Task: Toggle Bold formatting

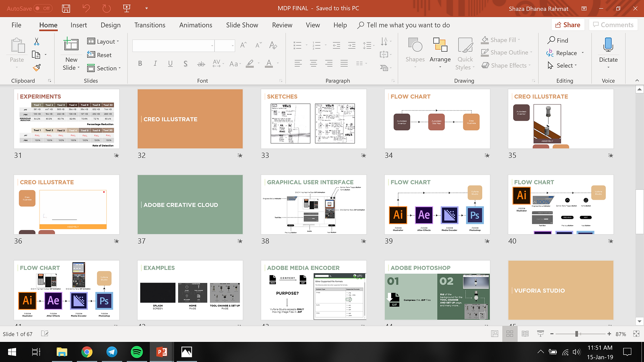Action: click(x=140, y=63)
